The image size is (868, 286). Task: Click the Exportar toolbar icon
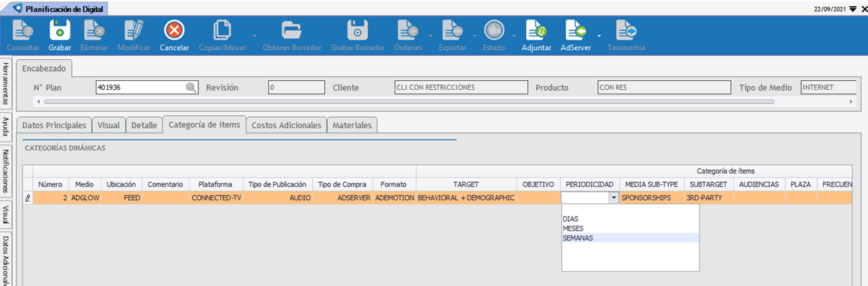point(452,31)
